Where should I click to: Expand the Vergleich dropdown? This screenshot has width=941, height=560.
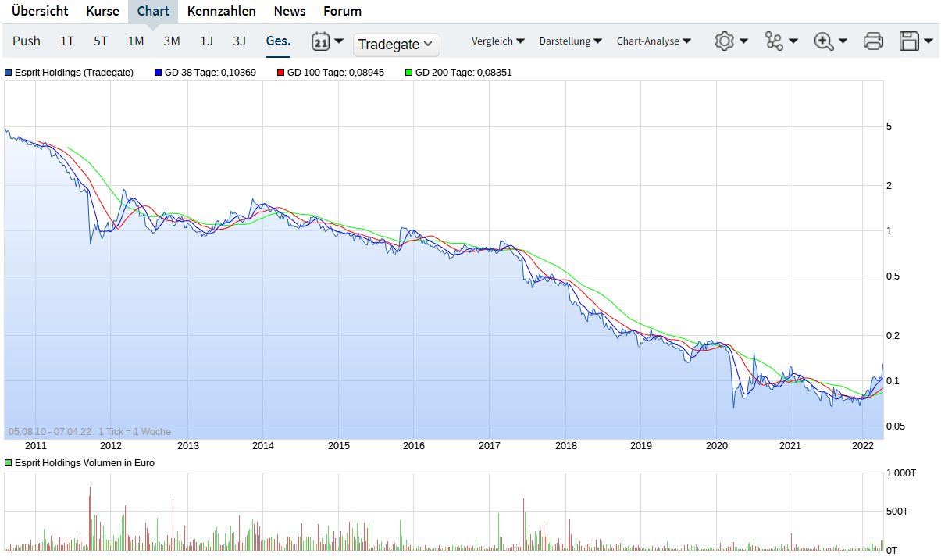pos(497,41)
